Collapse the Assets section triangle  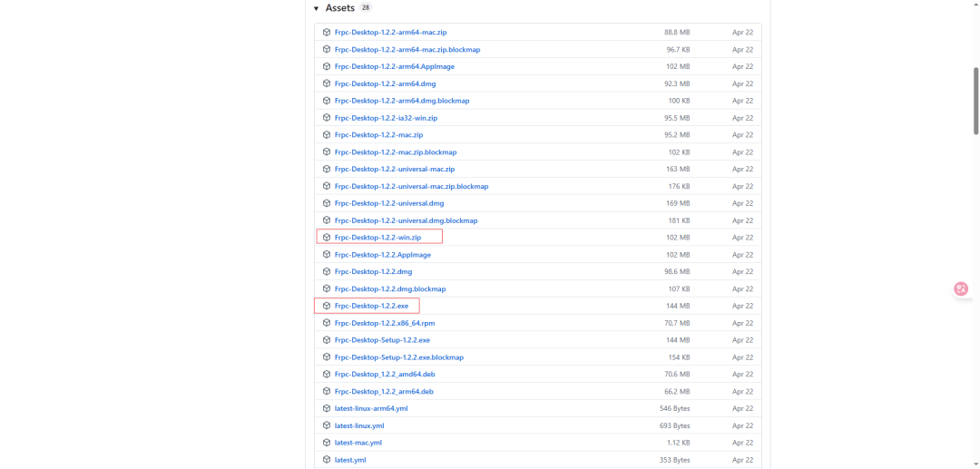[317, 9]
